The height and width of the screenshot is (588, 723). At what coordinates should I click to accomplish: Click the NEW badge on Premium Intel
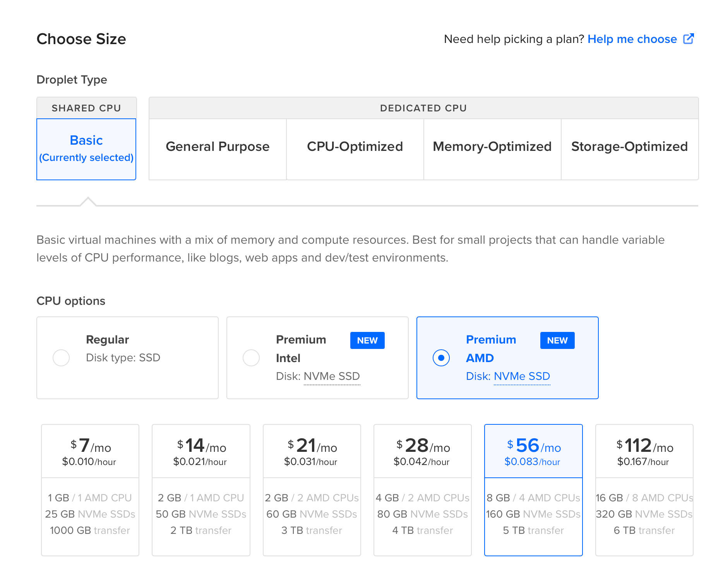tap(367, 340)
